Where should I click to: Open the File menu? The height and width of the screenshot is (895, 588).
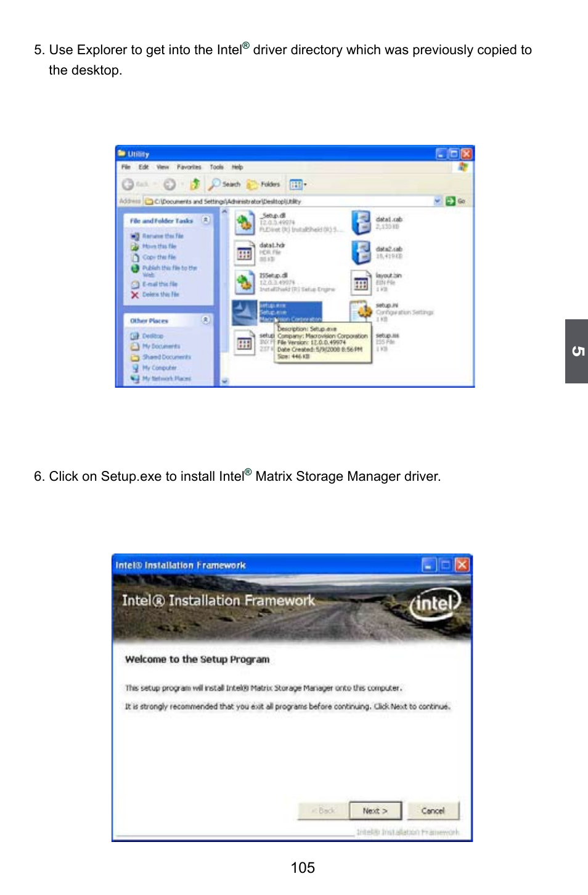click(126, 167)
